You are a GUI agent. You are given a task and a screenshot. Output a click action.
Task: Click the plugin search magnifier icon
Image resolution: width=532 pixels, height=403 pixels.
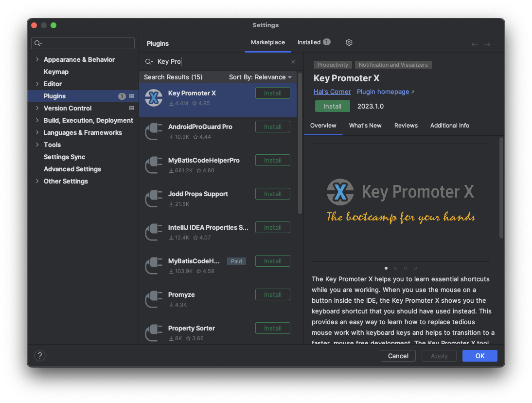[149, 62]
